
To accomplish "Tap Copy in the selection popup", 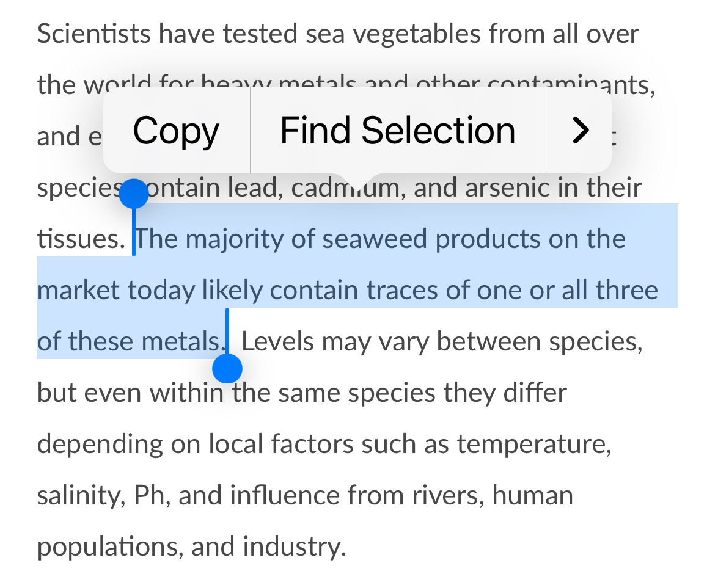I will coord(176,131).
